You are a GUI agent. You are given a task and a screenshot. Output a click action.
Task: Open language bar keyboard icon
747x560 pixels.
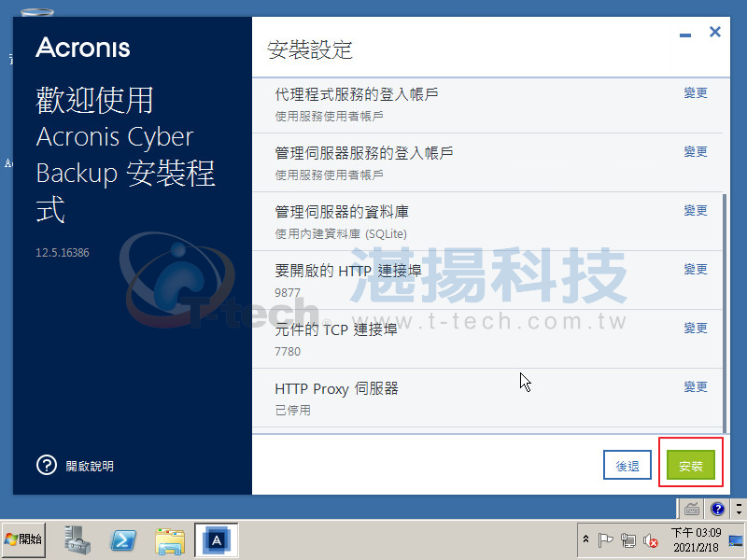(691, 509)
